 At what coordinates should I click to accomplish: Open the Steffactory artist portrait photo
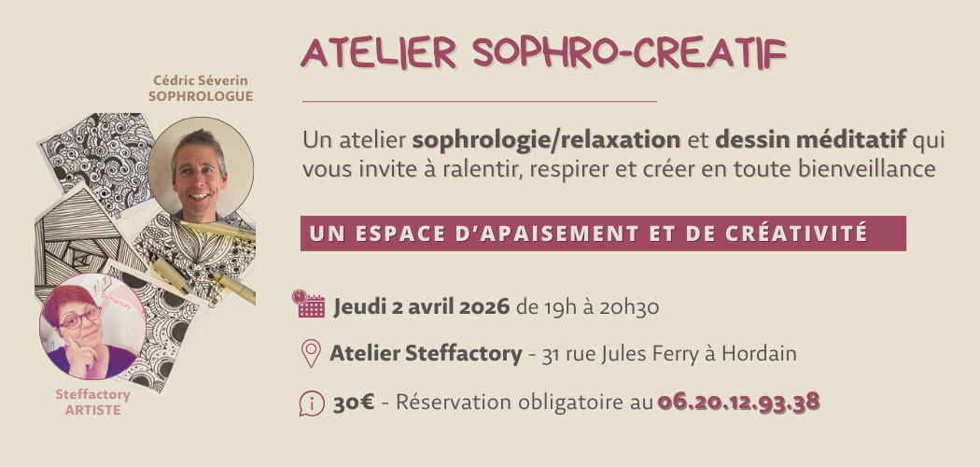[91, 326]
